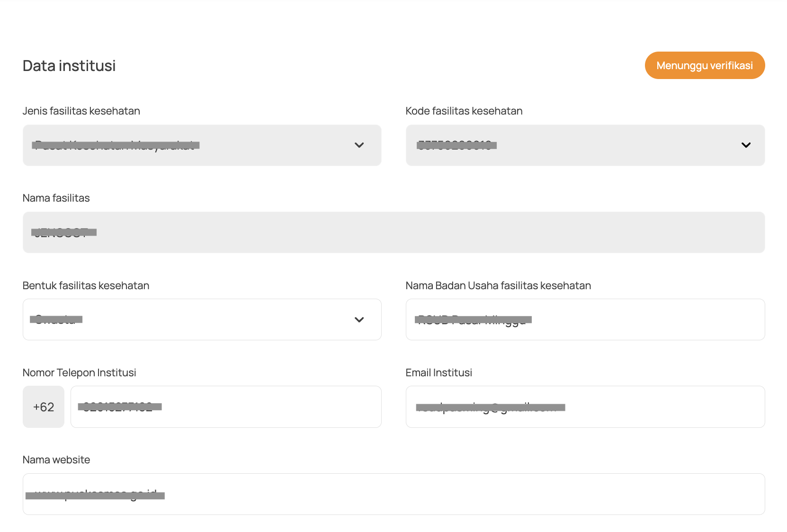787x532 pixels.
Task: Click the Nama fasilitas label
Action: [x=56, y=198]
